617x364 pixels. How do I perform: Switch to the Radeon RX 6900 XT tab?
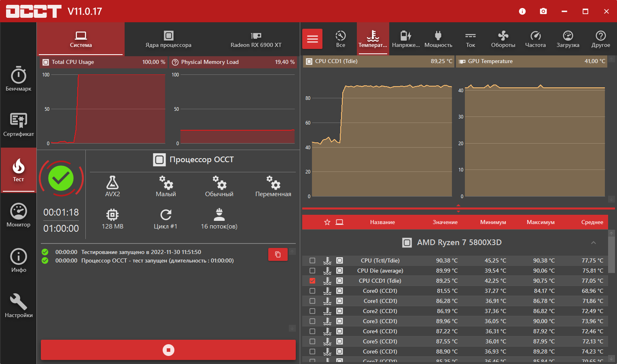tap(256, 39)
